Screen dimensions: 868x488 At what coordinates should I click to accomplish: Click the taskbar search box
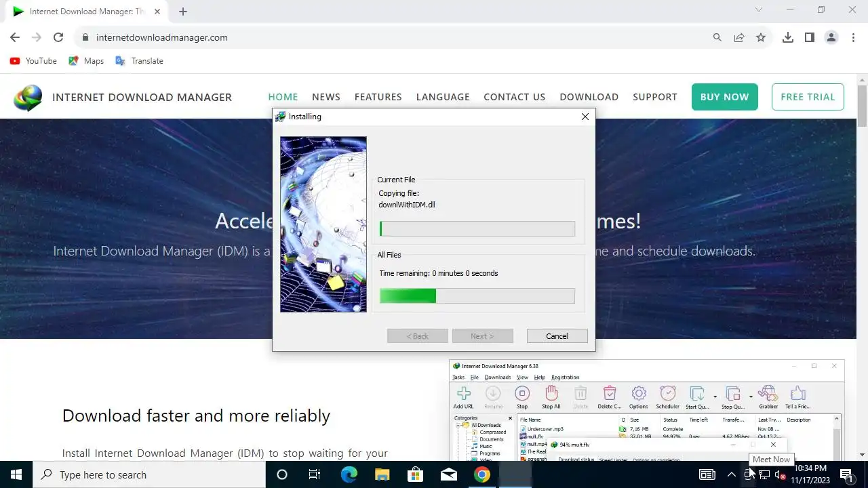click(149, 474)
